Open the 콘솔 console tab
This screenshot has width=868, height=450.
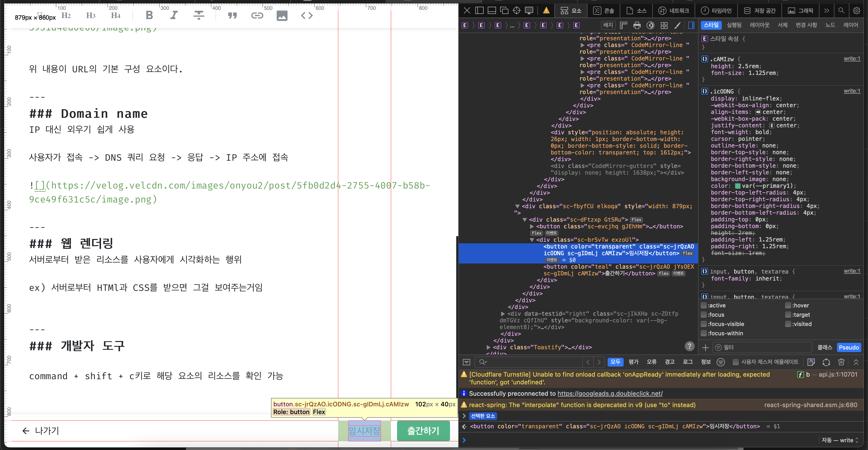[x=603, y=10]
